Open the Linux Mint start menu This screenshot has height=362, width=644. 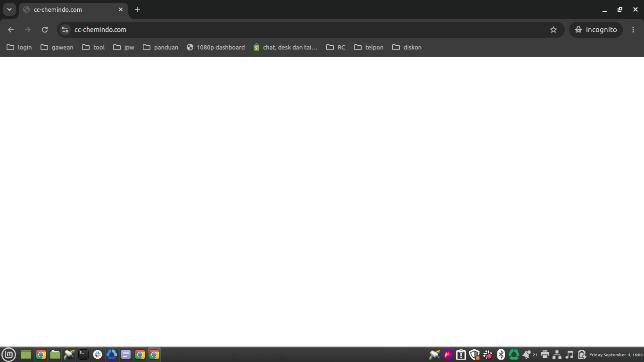tap(9, 354)
